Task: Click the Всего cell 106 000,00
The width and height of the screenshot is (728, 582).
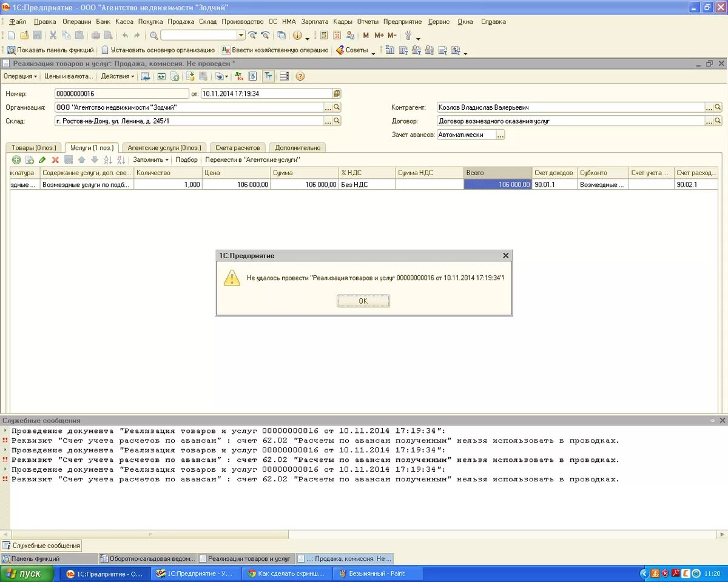Action: point(498,185)
